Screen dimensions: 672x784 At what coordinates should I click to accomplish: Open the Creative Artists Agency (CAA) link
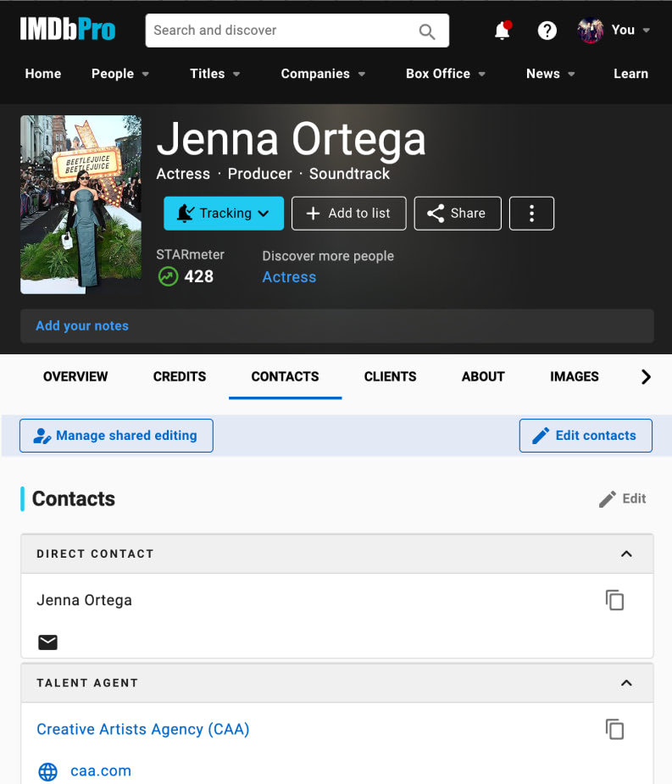pyautogui.click(x=143, y=729)
